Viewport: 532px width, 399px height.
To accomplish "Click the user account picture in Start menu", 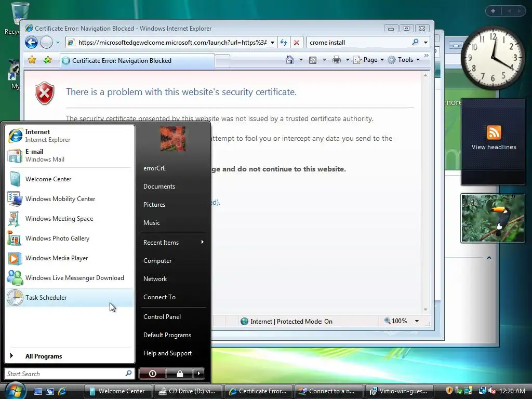I will coord(172,139).
